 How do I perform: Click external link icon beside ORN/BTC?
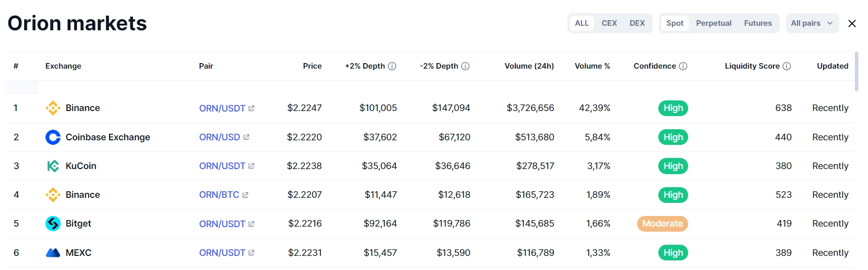pyautogui.click(x=245, y=195)
